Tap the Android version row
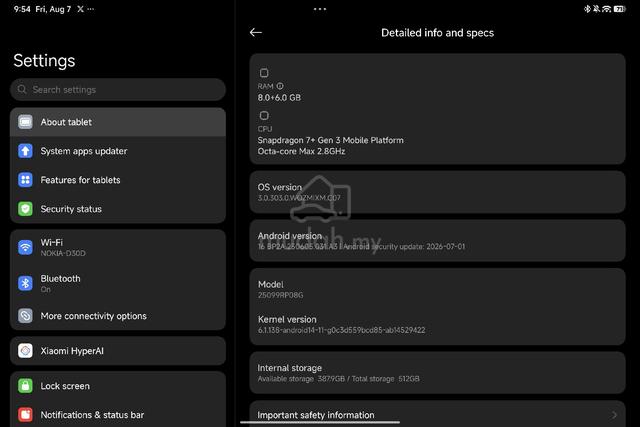Image resolution: width=640 pixels, height=427 pixels. [438, 240]
